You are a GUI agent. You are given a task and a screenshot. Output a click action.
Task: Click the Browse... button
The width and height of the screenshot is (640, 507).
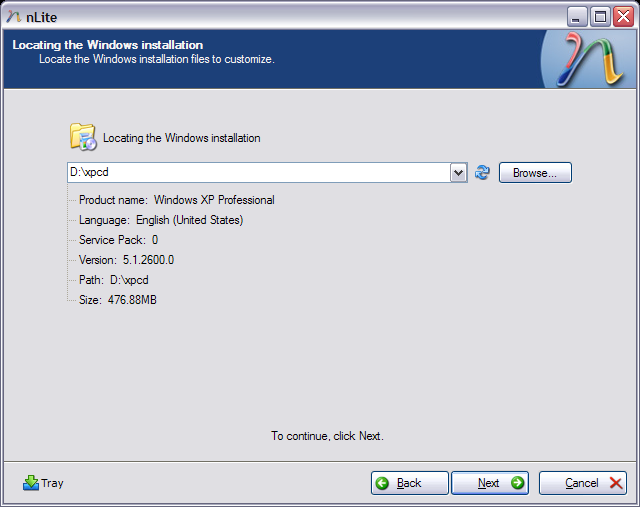535,173
